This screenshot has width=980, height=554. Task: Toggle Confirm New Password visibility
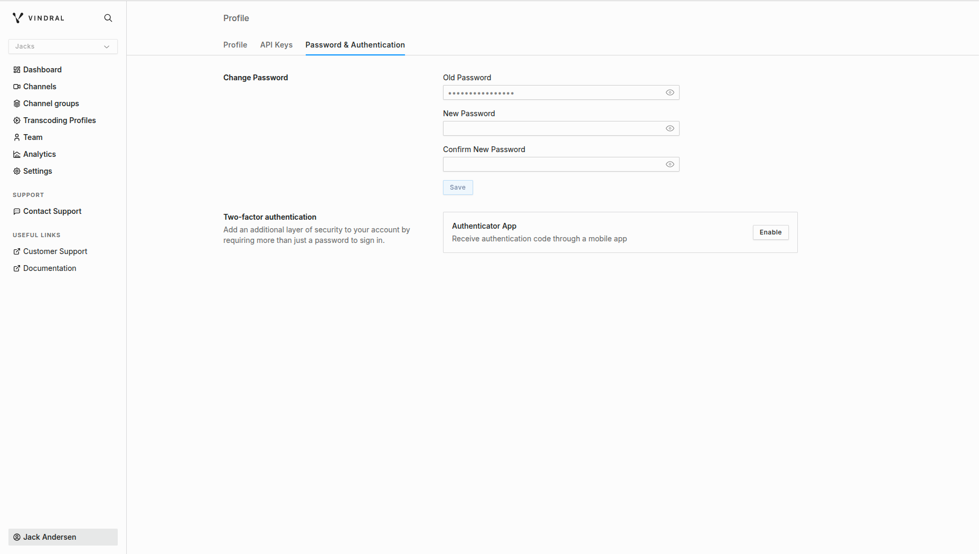[670, 164]
